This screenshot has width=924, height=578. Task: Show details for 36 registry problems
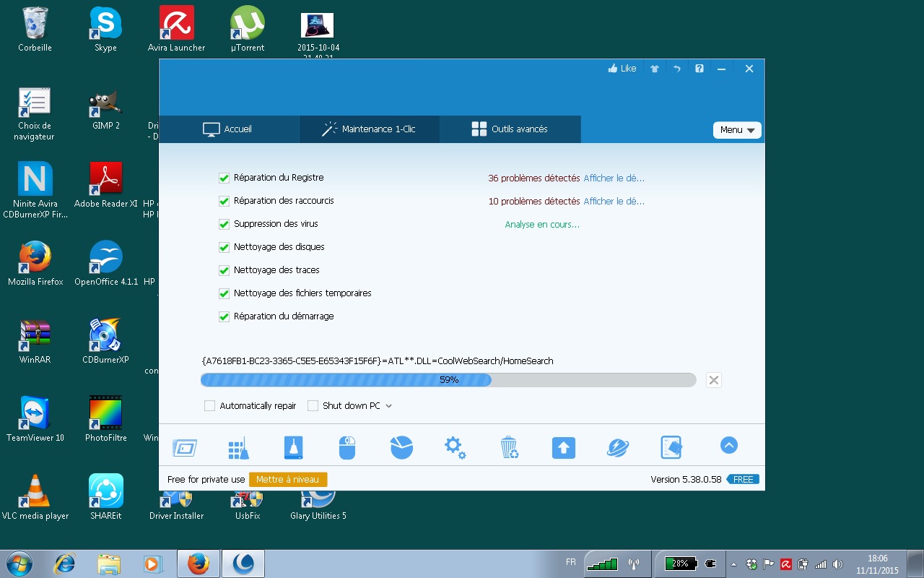click(614, 178)
